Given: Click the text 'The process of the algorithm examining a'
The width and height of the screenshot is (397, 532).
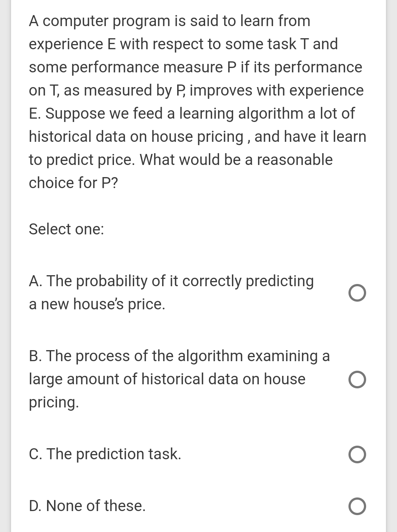Looking at the screenshot, I should click(188, 356).
